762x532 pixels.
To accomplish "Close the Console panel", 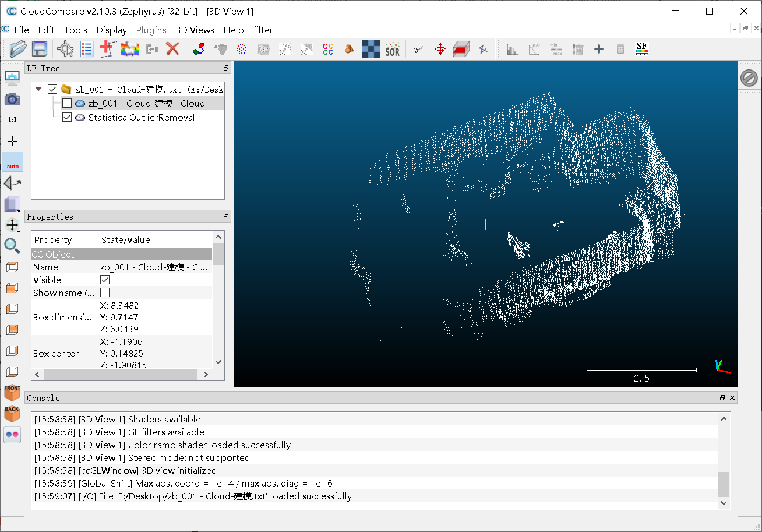I will (x=732, y=398).
